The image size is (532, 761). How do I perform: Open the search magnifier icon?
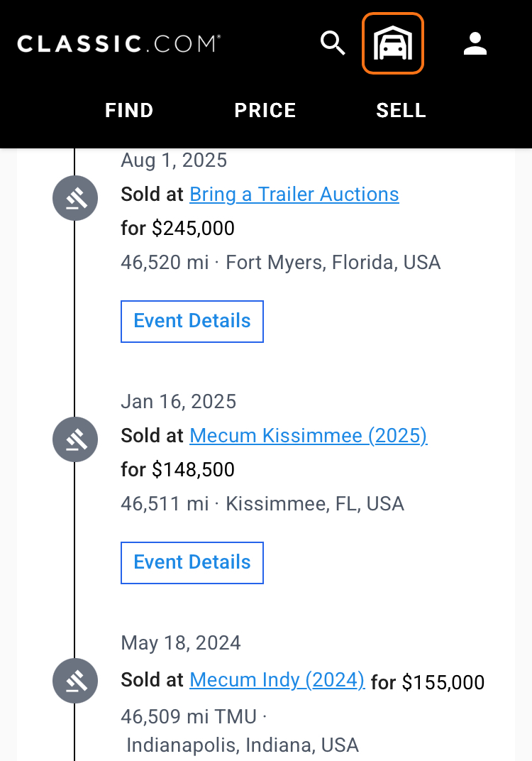click(x=333, y=43)
